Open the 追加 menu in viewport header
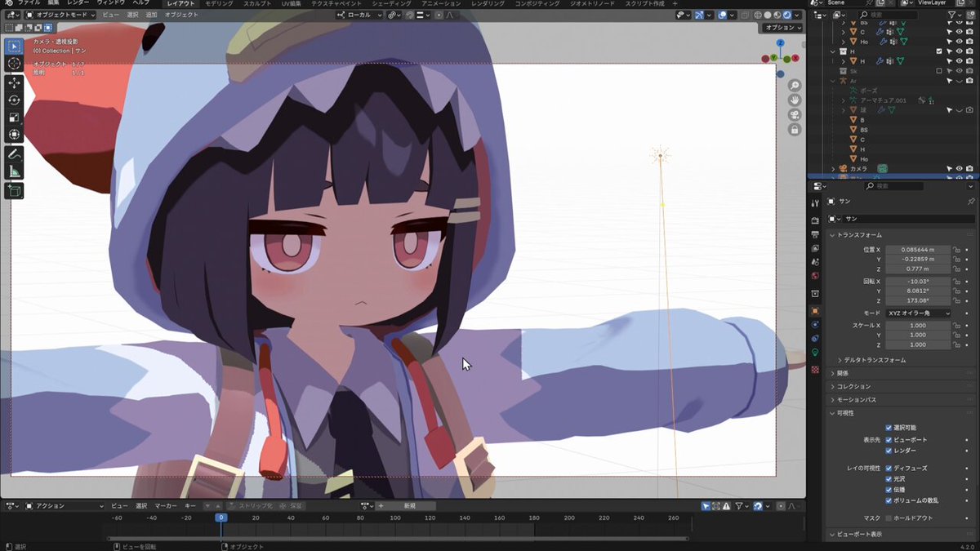The width and height of the screenshot is (980, 551). pos(152,15)
